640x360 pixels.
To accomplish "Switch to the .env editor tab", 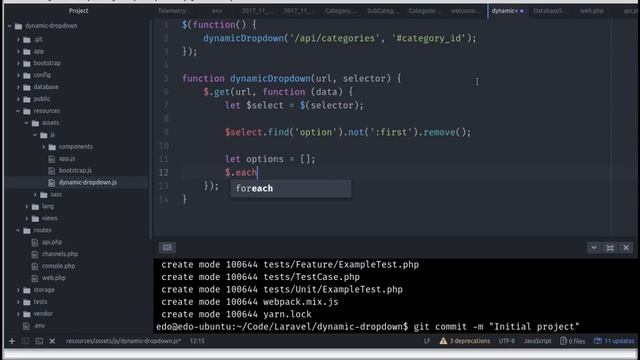I will pos(217,11).
